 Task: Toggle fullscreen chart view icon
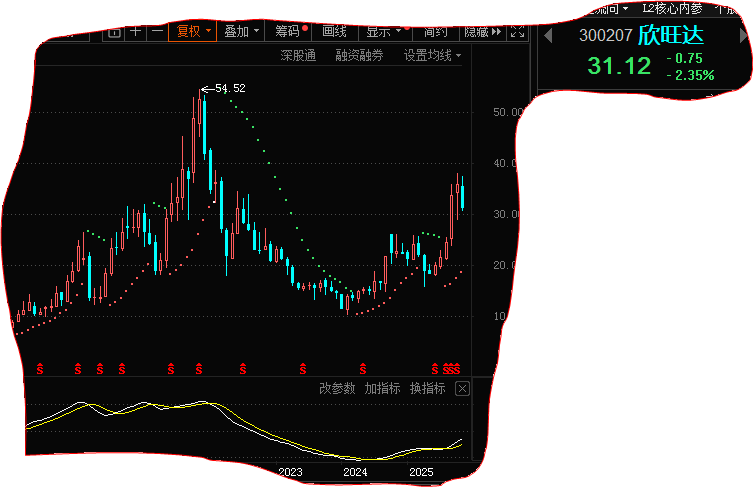point(518,32)
